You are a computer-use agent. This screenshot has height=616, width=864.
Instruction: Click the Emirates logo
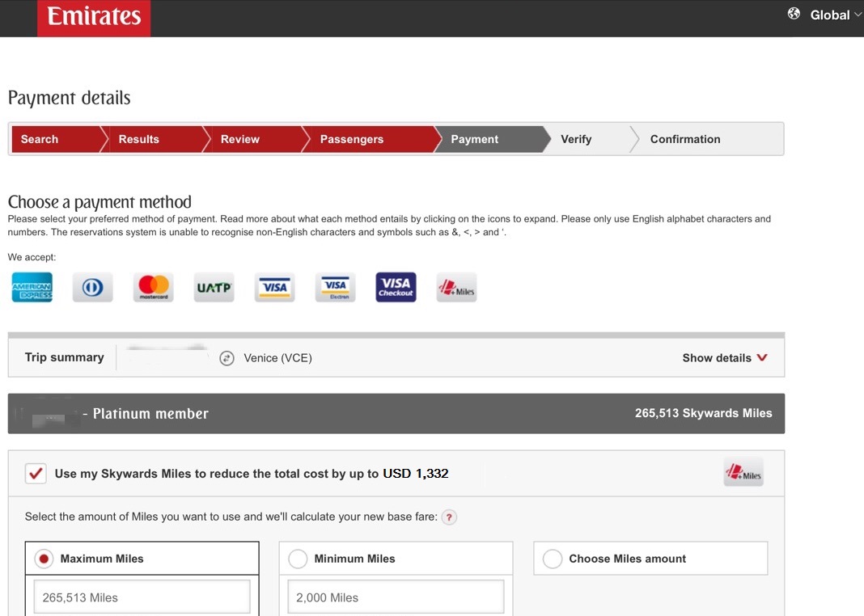(94, 17)
